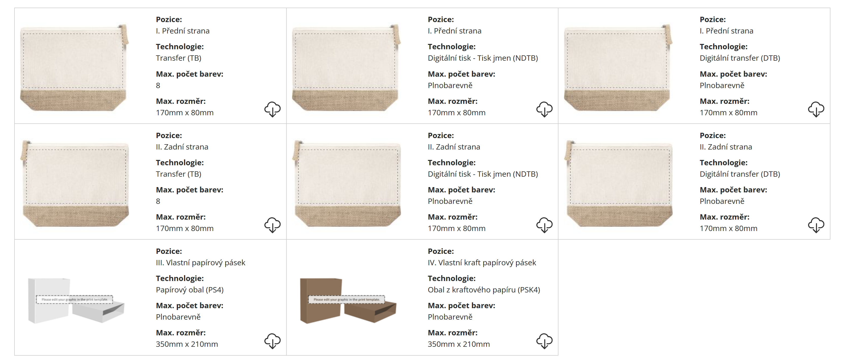View brown kraft paper sleeve box image
The image size is (868, 362).
[348, 300]
